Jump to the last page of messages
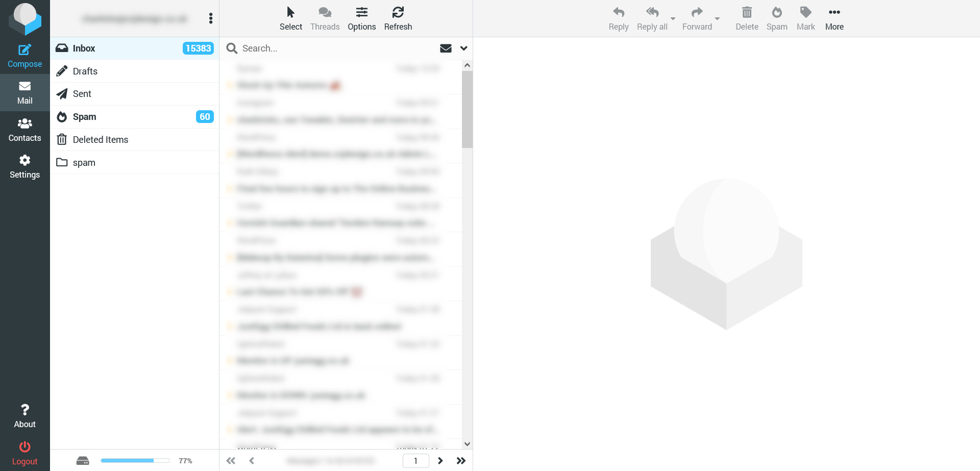980x471 pixels. (461, 461)
